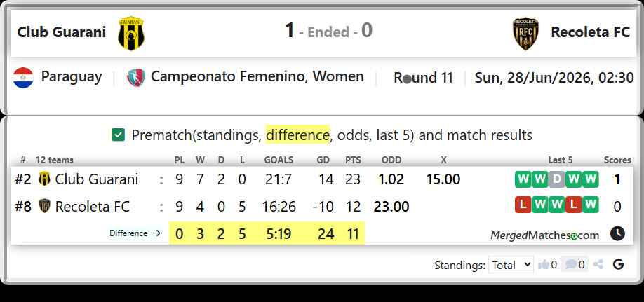Toggle the Prematch standings checkbox
644x302 pixels.
pos(119,135)
